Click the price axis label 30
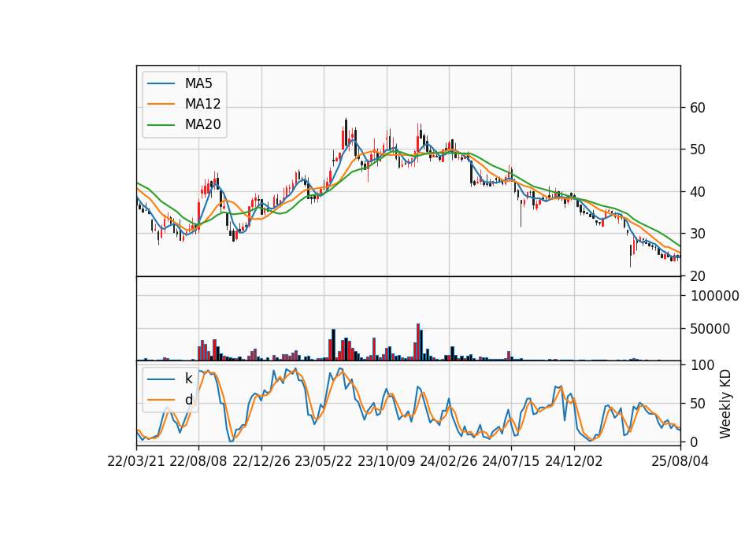This screenshot has height=543, width=756. 698,234
